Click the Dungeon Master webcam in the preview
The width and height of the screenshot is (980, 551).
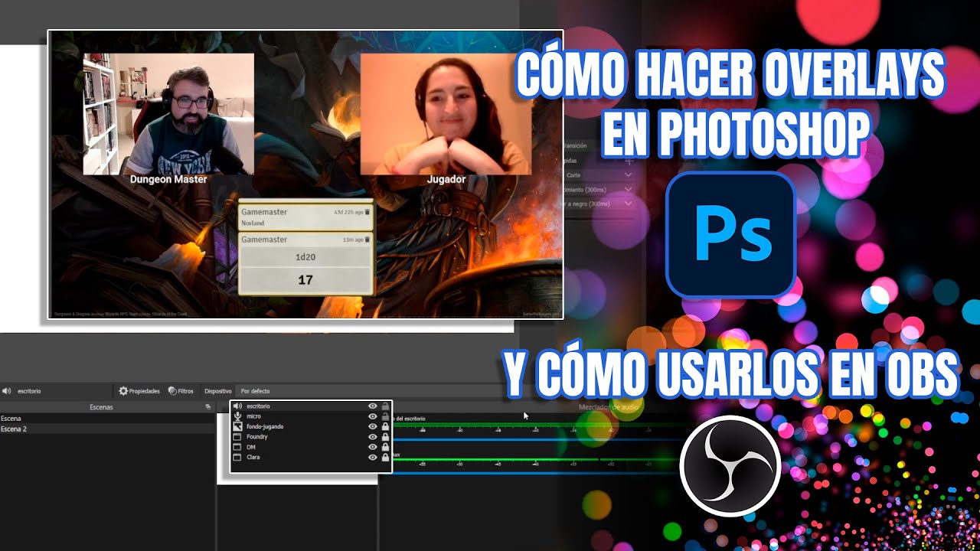pyautogui.click(x=168, y=114)
